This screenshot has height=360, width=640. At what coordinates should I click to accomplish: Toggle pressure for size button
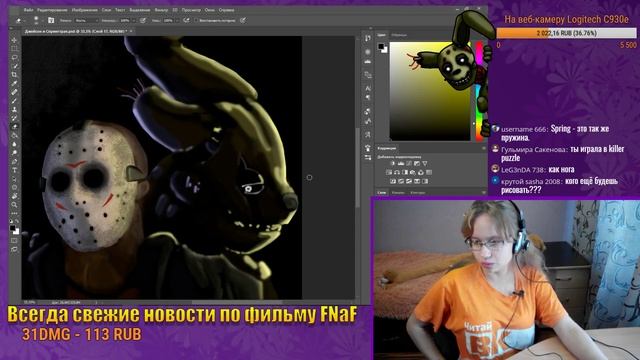coord(243,20)
